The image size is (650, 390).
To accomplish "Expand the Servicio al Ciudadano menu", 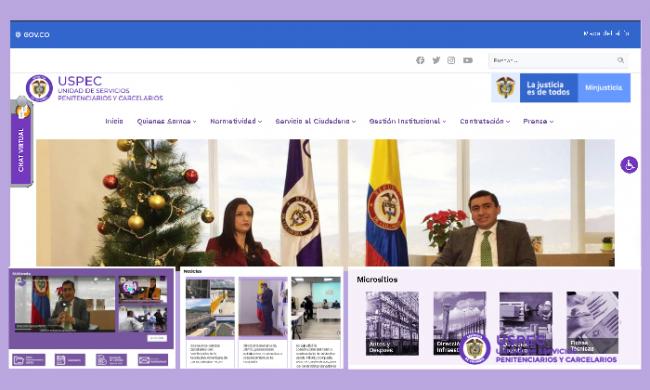I will (315, 121).
